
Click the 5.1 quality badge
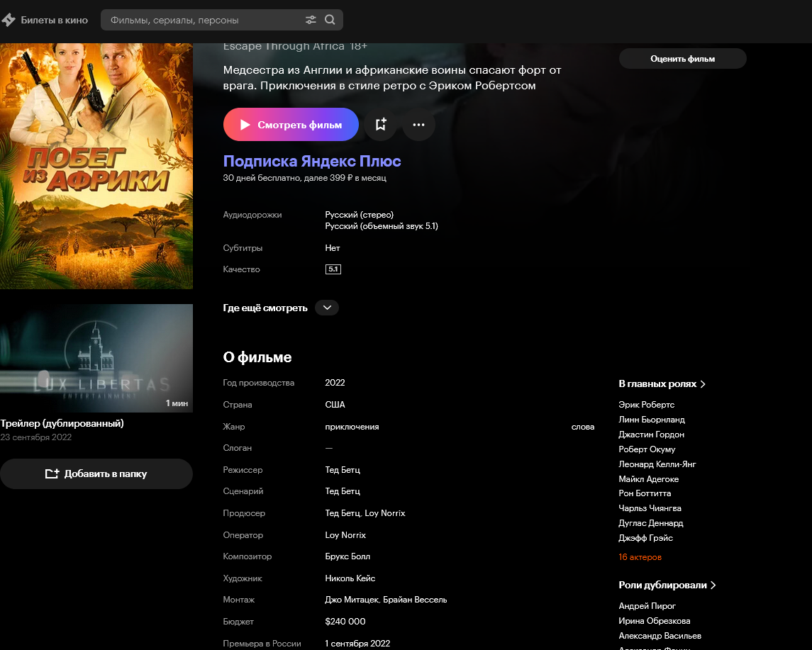point(333,269)
